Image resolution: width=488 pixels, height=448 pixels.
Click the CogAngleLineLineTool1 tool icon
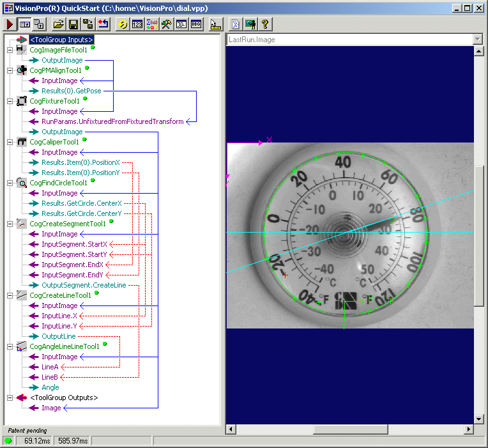[22, 346]
